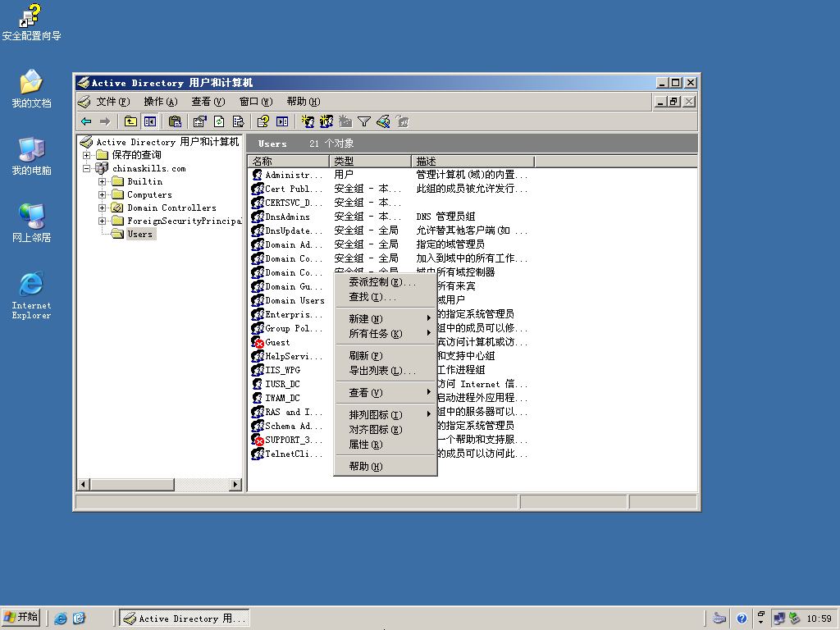Open the 文件(F) menu
This screenshot has height=630, width=840.
113,101
